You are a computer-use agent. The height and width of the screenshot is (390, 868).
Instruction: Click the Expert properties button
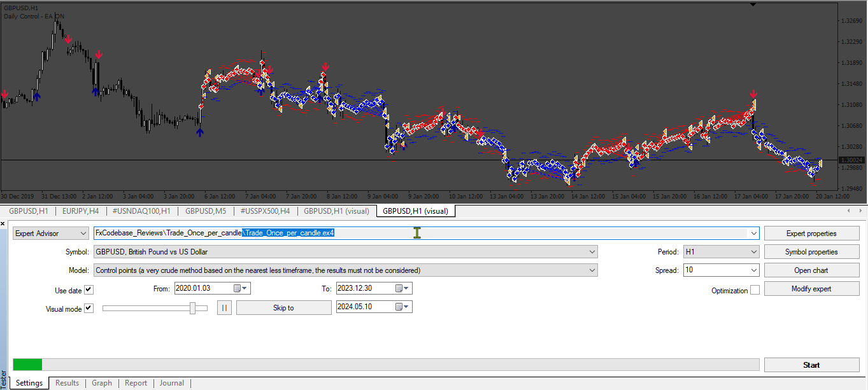(x=811, y=233)
